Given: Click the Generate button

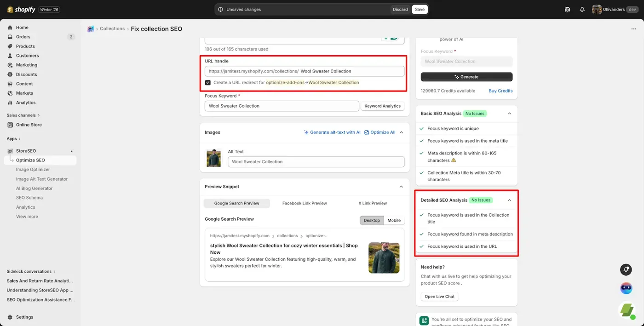Looking at the screenshot, I should point(466,77).
